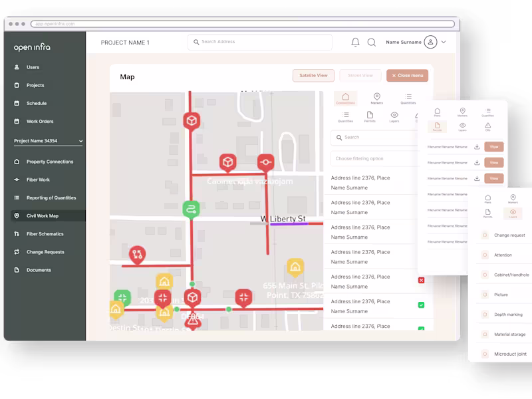Toggle Microduct joint layer checkbox

tap(485, 354)
